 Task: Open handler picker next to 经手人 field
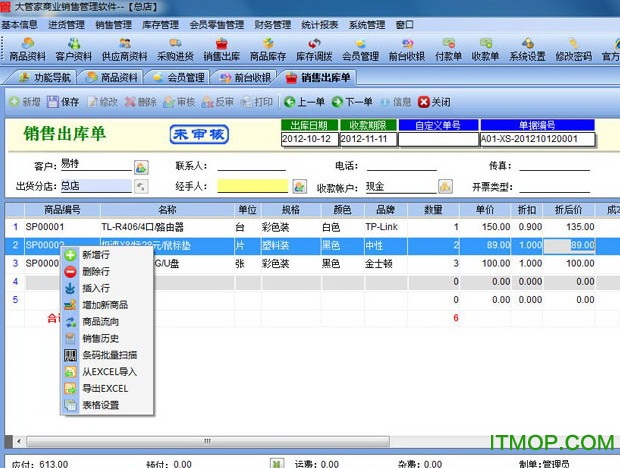pyautogui.click(x=300, y=187)
